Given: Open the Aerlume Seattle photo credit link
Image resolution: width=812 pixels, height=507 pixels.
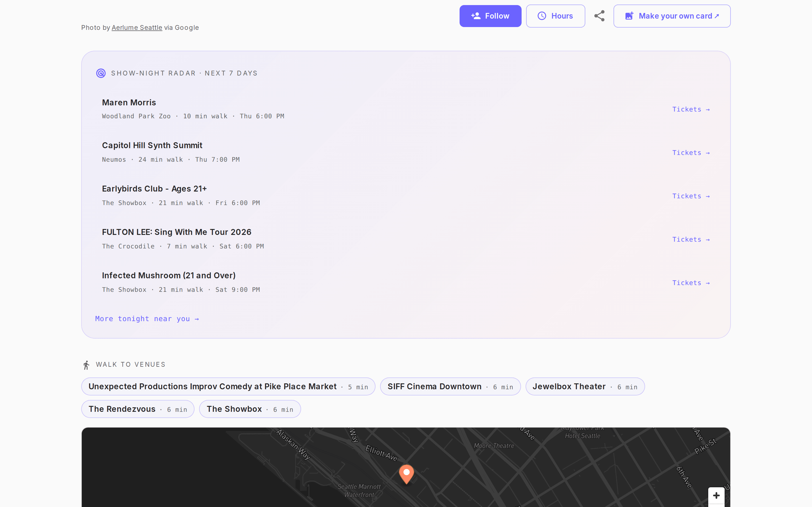Looking at the screenshot, I should [137, 28].
